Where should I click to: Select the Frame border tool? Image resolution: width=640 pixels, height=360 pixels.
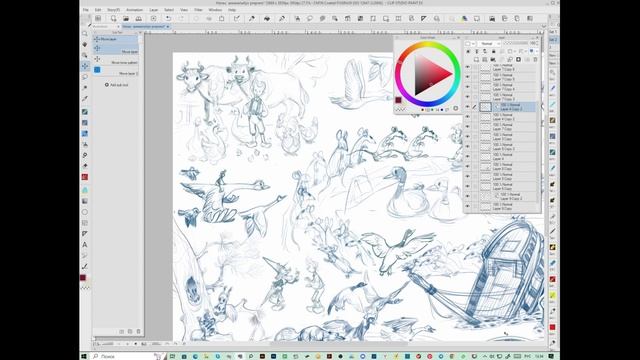click(84, 223)
